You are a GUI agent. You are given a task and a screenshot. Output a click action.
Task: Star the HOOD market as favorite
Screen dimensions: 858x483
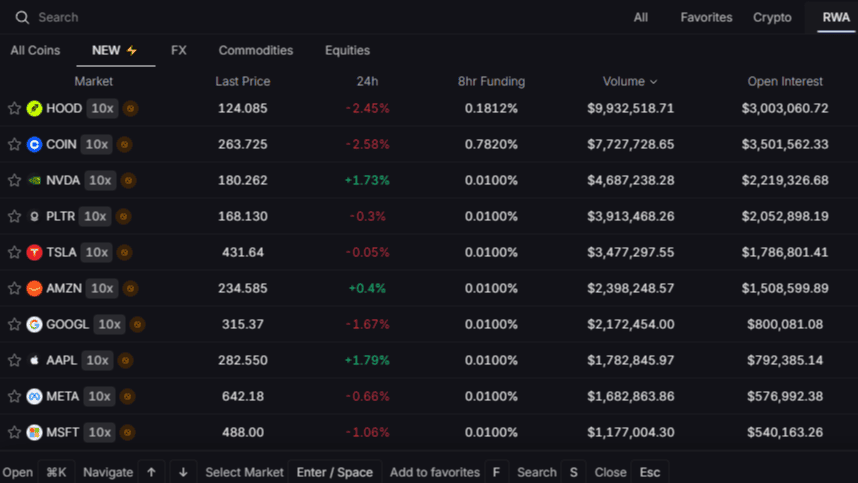click(x=14, y=108)
